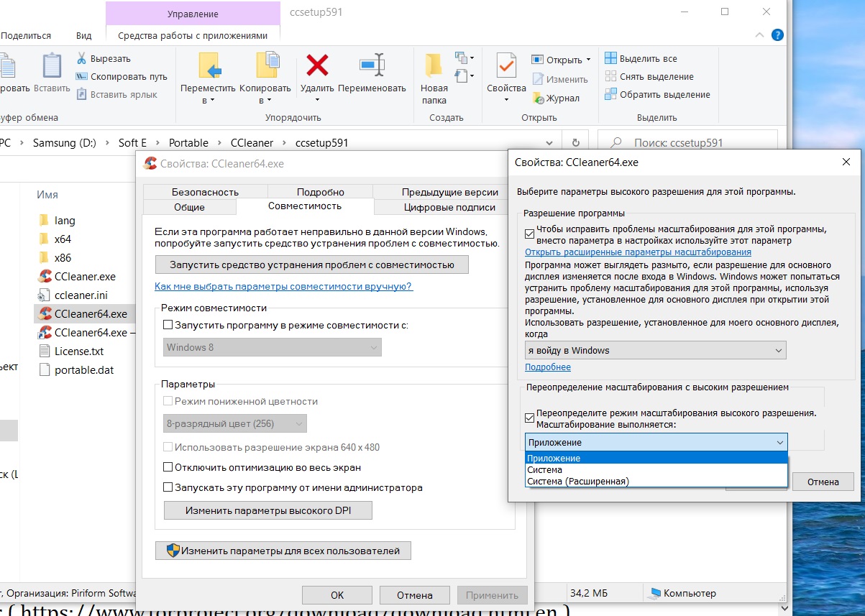The height and width of the screenshot is (616, 865).
Task: Switch to the Предыдущие версии tab
Action: tap(450, 192)
